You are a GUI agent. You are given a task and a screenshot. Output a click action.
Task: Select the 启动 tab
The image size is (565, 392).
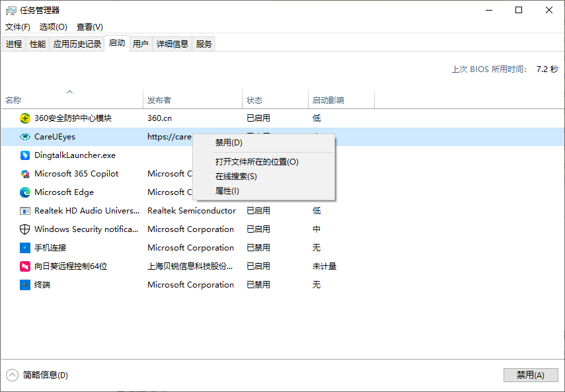(117, 43)
